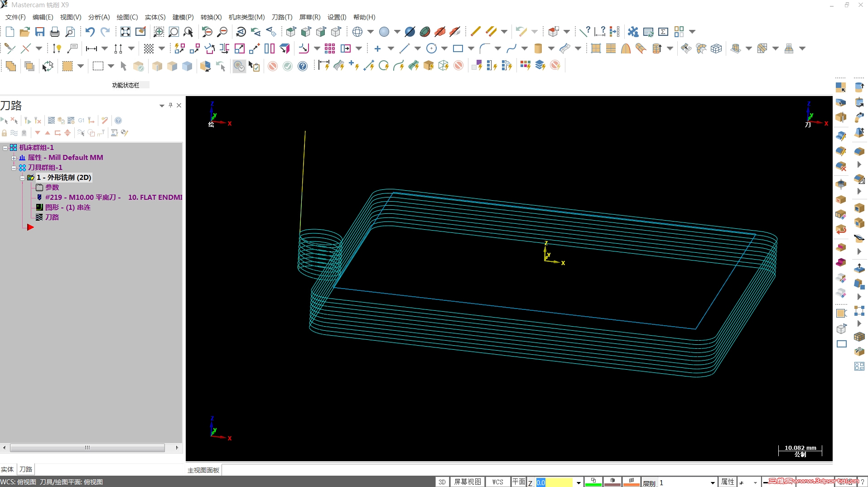The width and height of the screenshot is (868, 487).
Task: Open the 刀路(T) menu
Action: click(x=282, y=17)
